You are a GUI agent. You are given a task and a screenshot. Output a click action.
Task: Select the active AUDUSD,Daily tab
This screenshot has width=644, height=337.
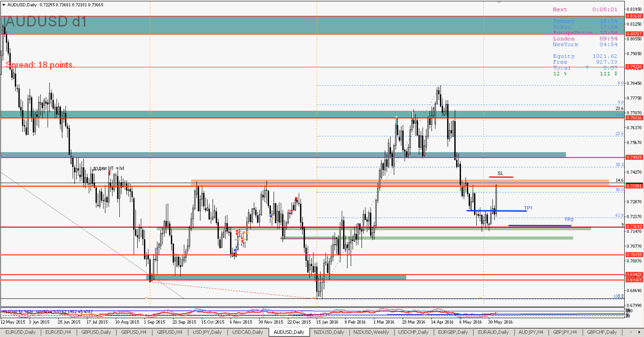click(x=289, y=333)
